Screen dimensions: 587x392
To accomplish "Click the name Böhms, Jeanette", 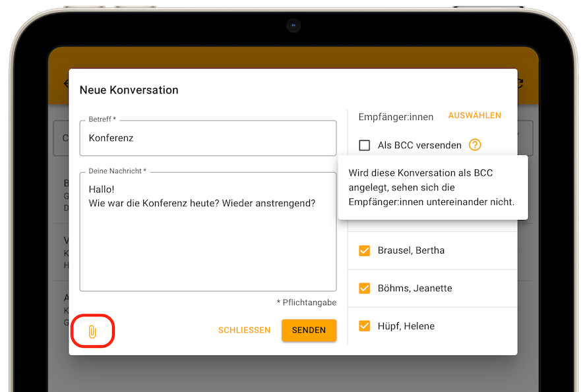I will 415,288.
